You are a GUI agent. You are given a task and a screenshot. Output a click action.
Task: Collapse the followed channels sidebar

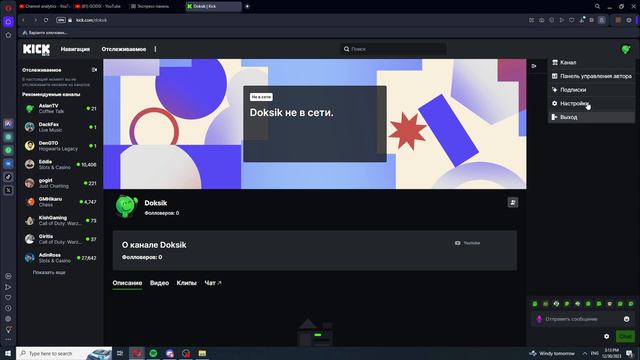(94, 70)
